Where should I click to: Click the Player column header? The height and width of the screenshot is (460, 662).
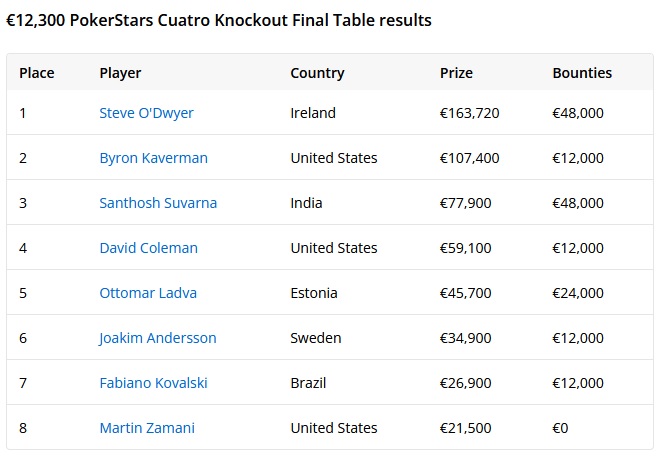click(120, 73)
